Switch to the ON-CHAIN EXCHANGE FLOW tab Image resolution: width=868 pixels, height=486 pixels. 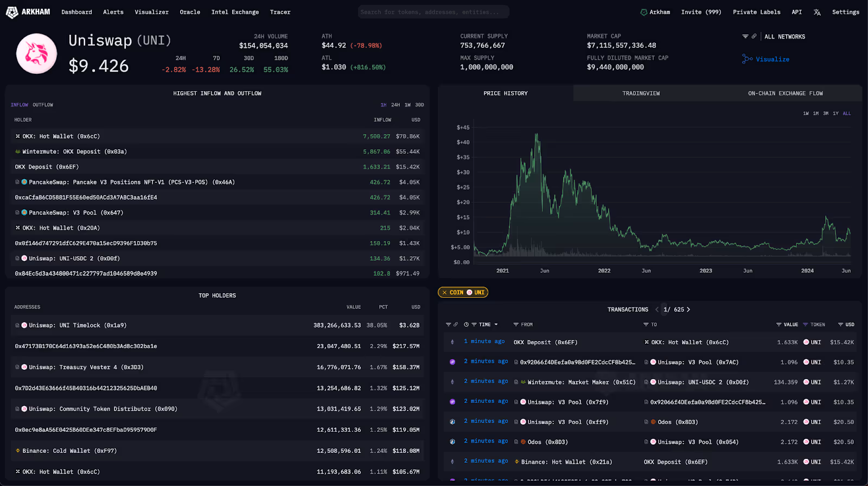pyautogui.click(x=786, y=93)
